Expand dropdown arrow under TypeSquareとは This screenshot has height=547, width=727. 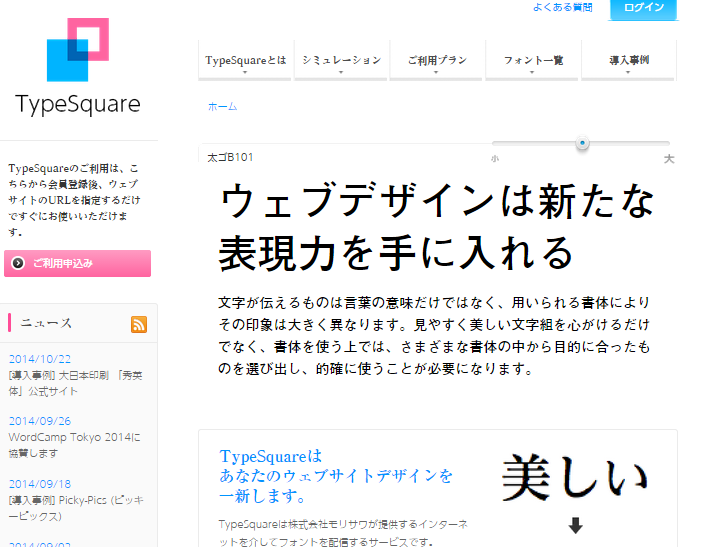245,72
